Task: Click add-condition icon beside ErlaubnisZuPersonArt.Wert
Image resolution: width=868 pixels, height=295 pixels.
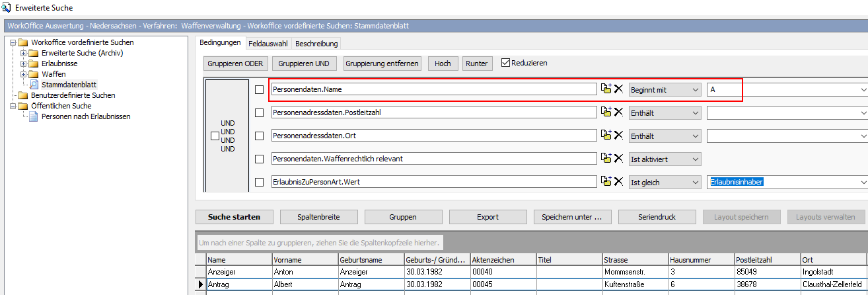Action: pos(606,182)
